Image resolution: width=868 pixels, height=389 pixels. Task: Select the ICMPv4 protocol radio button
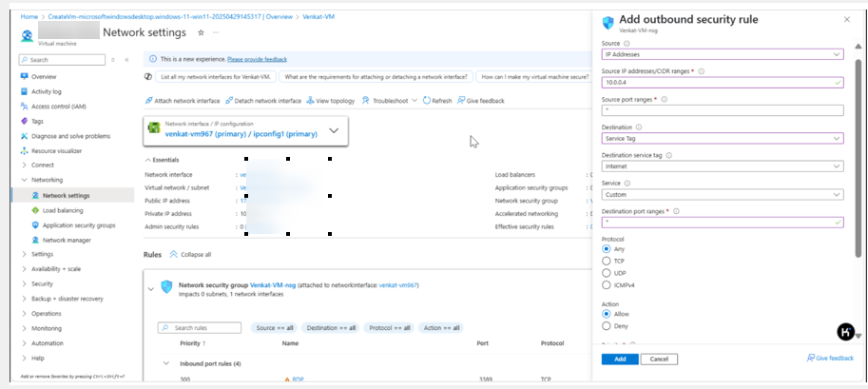(607, 285)
